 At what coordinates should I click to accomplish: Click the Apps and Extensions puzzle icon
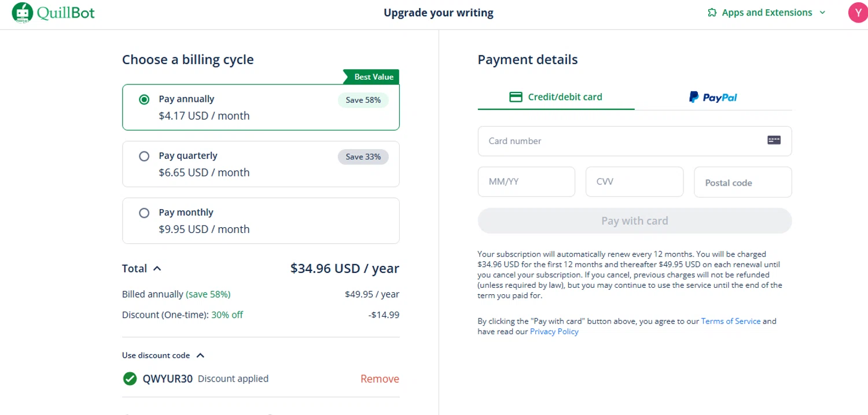coord(712,13)
